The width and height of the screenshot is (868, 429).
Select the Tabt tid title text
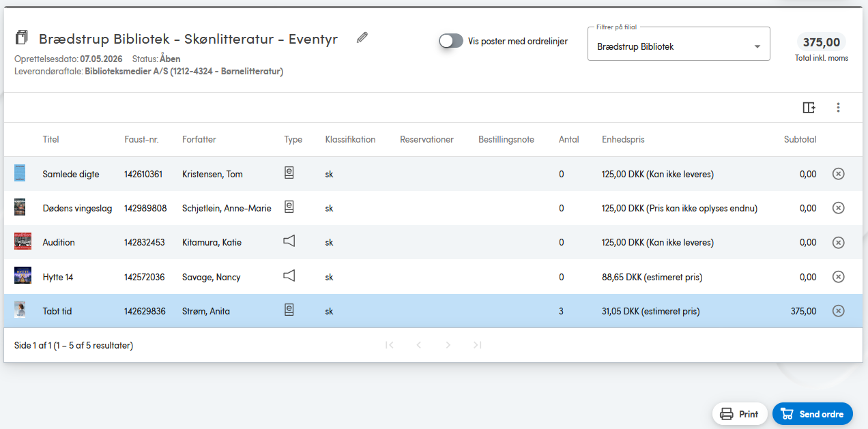[x=57, y=311]
